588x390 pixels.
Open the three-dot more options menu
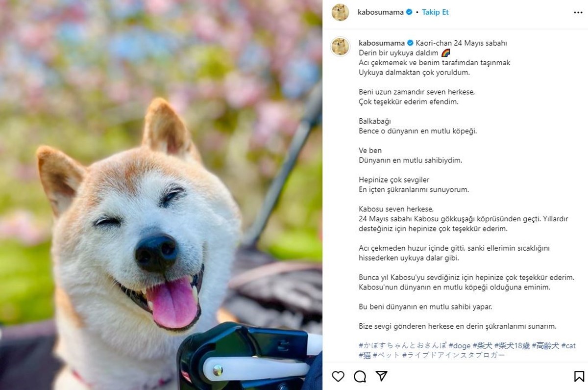[578, 12]
